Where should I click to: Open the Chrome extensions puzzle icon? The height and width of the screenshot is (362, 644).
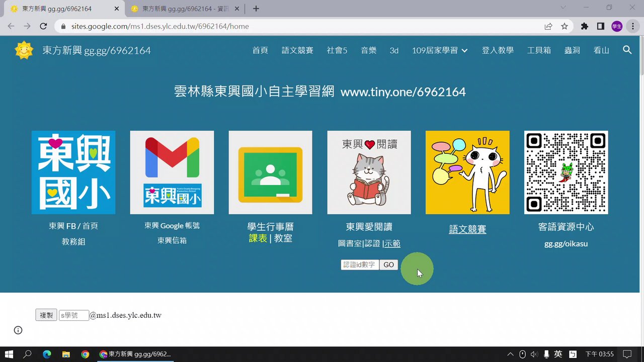tap(584, 26)
